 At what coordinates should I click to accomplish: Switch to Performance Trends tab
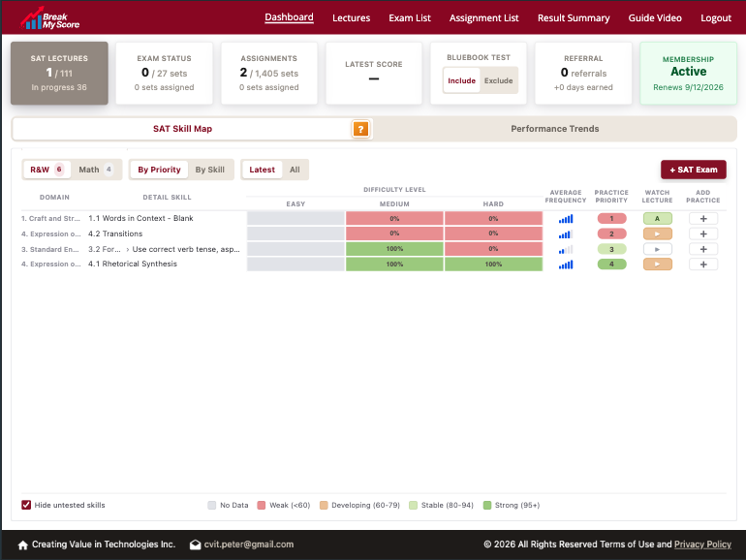point(555,129)
